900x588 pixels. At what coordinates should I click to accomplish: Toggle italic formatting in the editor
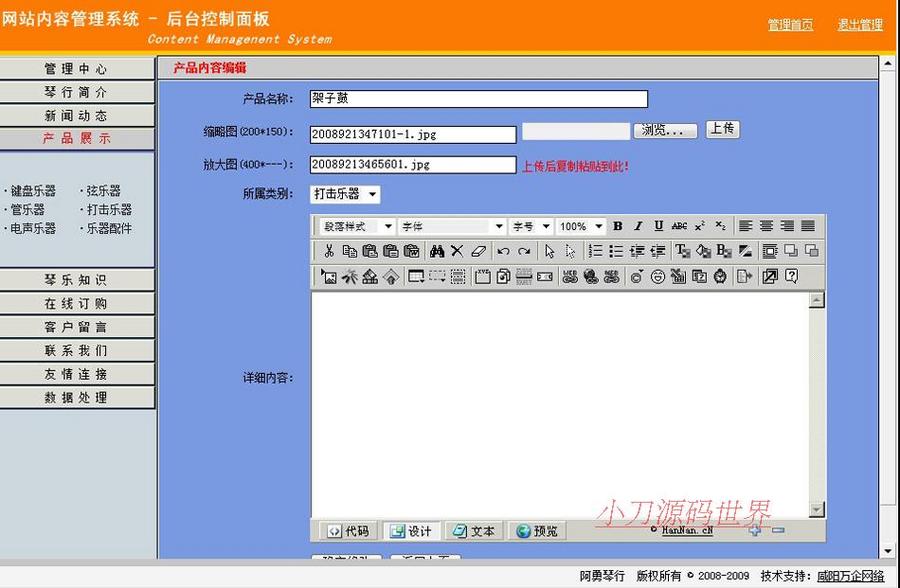click(637, 226)
